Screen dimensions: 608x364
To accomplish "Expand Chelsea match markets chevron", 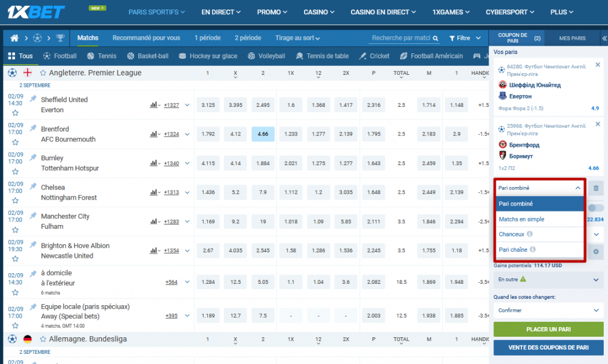I will coord(187,192).
